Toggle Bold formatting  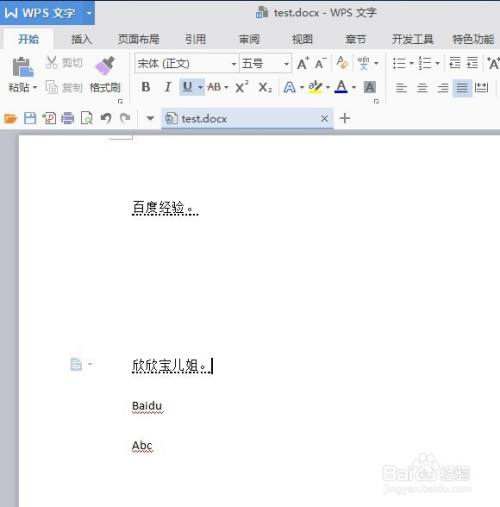click(146, 87)
